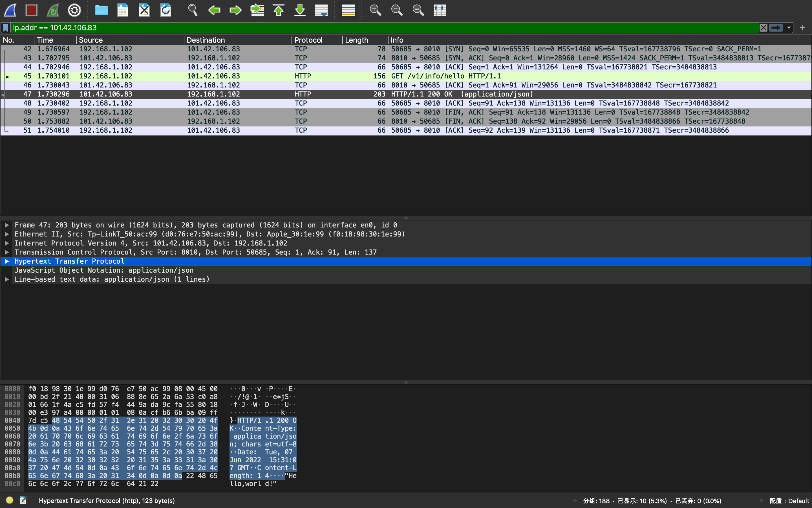The image size is (812, 508).
Task: Start capturing packets with shark fin icon
Action: pyautogui.click(x=10, y=10)
